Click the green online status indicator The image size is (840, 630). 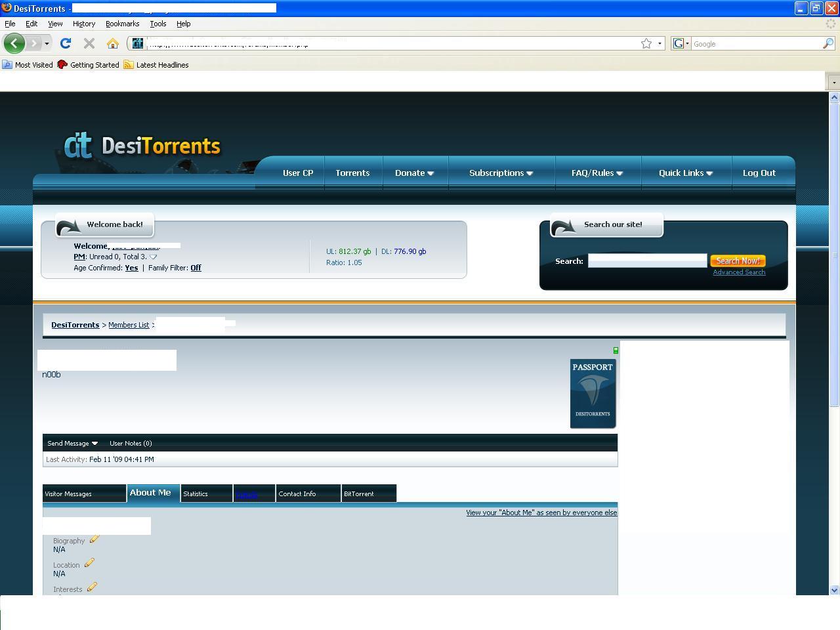pyautogui.click(x=616, y=350)
